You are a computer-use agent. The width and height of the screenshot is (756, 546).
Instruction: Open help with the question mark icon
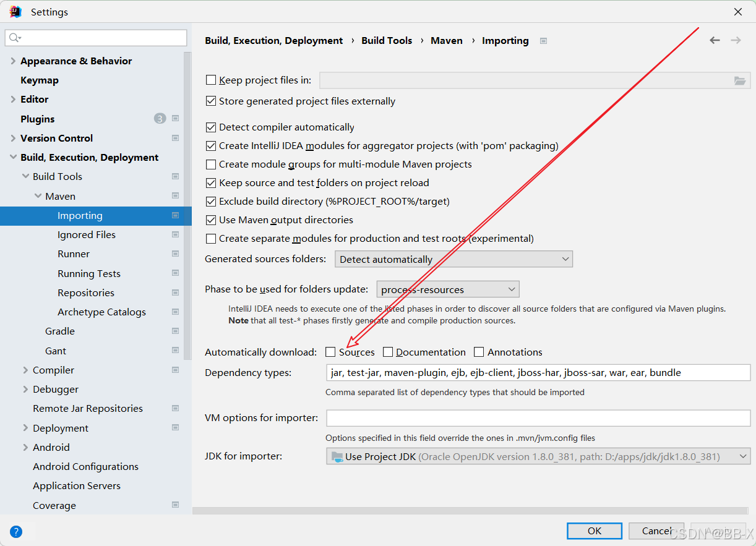(x=16, y=531)
